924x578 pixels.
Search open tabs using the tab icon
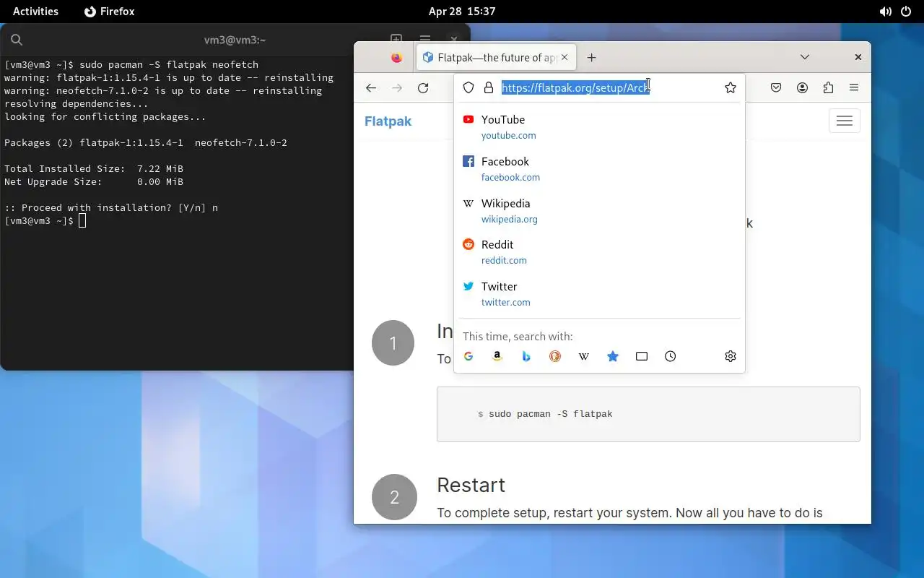click(642, 356)
